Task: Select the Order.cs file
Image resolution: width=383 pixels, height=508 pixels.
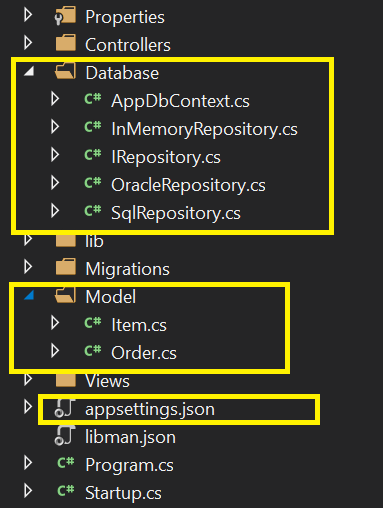Action: coord(144,353)
